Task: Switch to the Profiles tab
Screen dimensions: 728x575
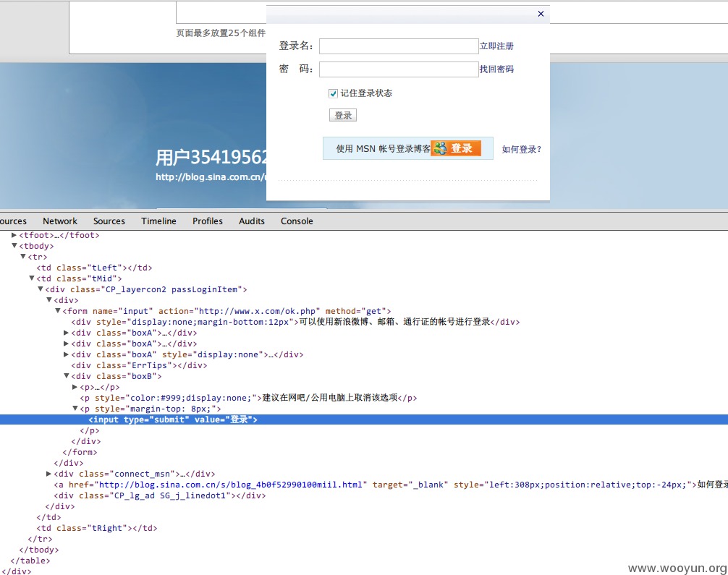Action: click(208, 221)
